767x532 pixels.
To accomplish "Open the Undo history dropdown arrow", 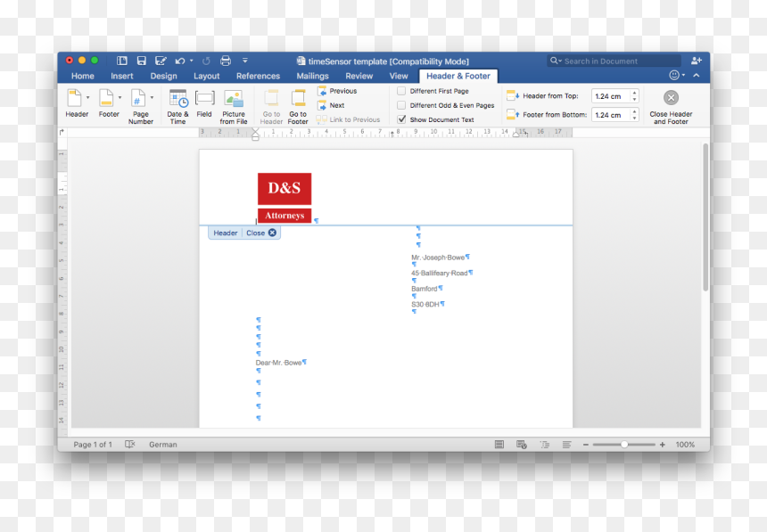I will [x=191, y=61].
